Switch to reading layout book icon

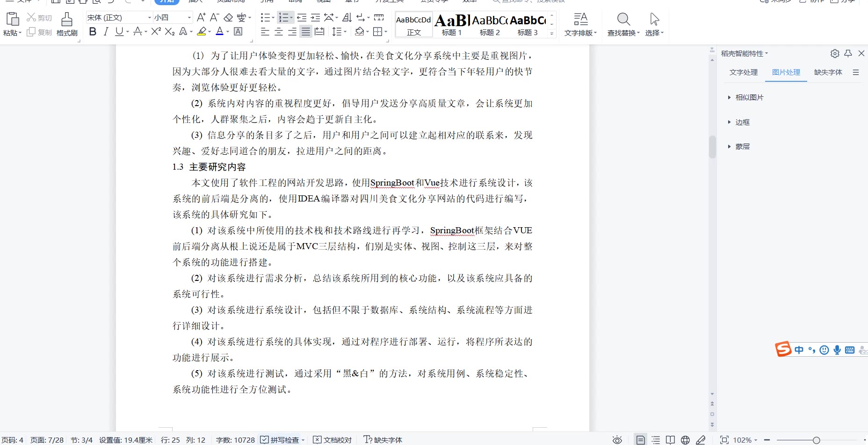pyautogui.click(x=670, y=440)
